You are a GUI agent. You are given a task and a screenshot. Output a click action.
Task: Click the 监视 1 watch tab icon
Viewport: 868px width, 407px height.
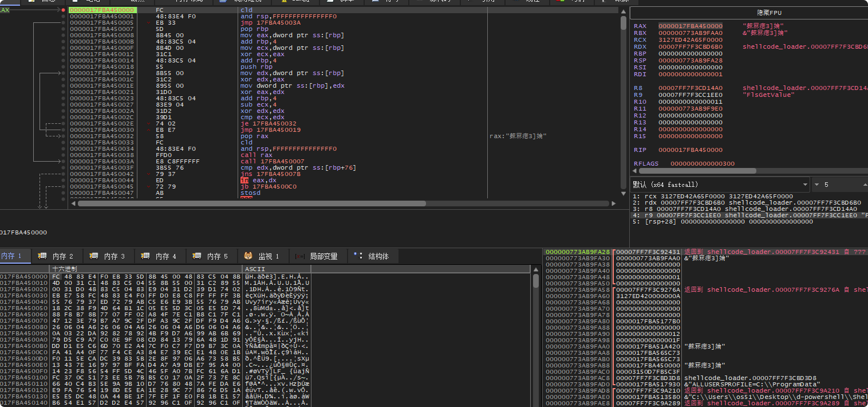248,256
